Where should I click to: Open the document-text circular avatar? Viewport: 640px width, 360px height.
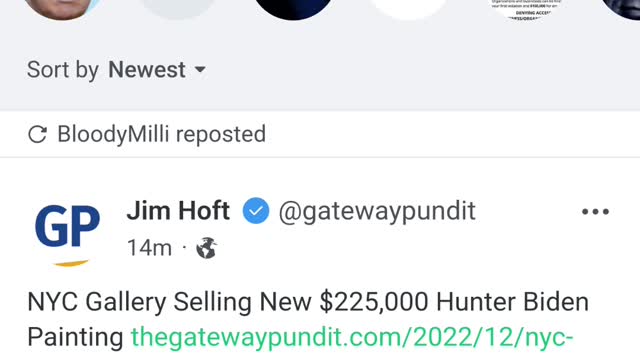click(x=524, y=9)
